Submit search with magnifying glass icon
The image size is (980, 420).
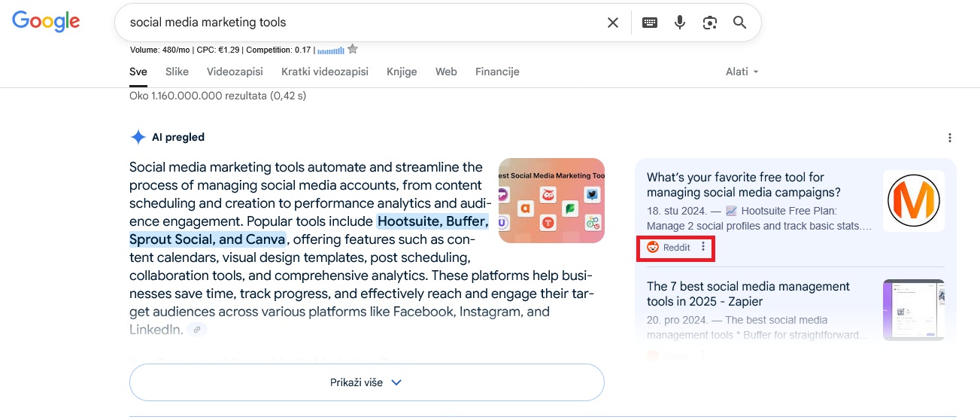(x=740, y=23)
